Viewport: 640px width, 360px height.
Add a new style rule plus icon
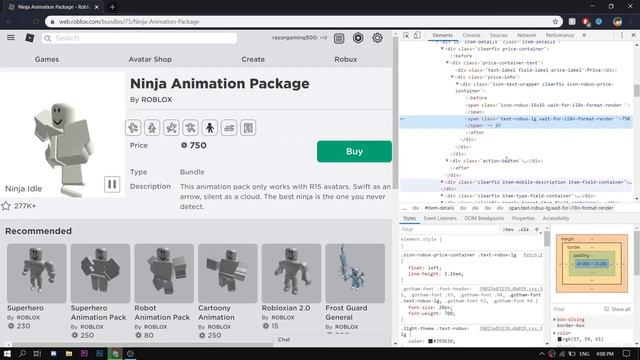pos(537,229)
